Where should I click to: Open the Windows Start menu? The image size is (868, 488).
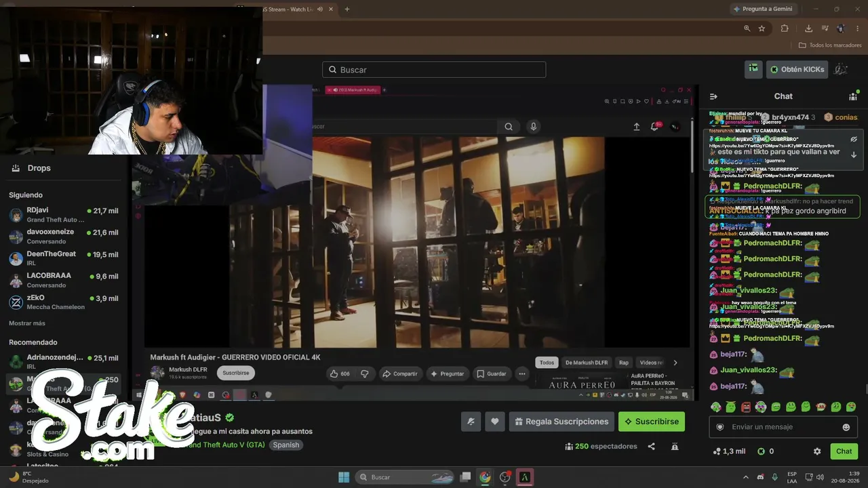pyautogui.click(x=344, y=477)
